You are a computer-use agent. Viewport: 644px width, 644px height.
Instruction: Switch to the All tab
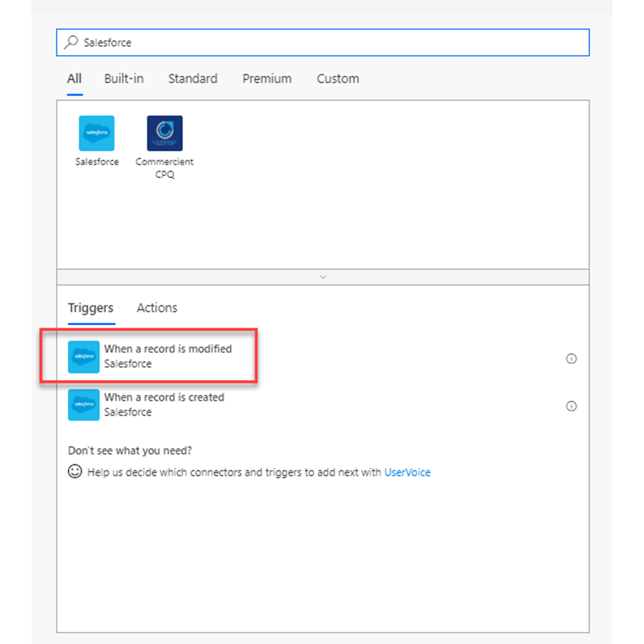pyautogui.click(x=74, y=79)
